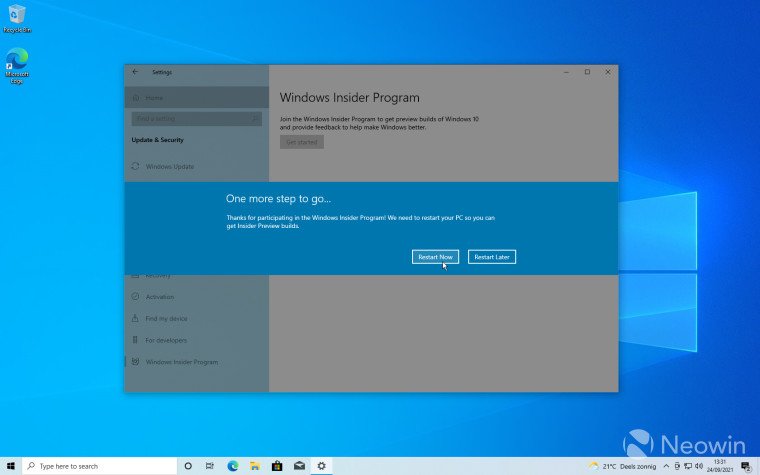
Task: Click the Windows Update sync icon
Action: point(135,166)
